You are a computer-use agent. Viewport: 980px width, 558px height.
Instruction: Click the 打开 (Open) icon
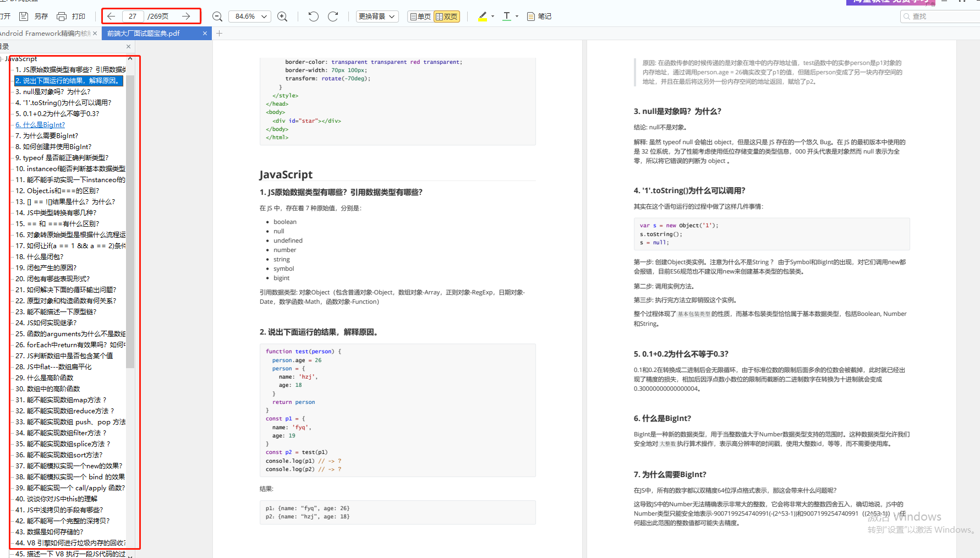[6, 16]
